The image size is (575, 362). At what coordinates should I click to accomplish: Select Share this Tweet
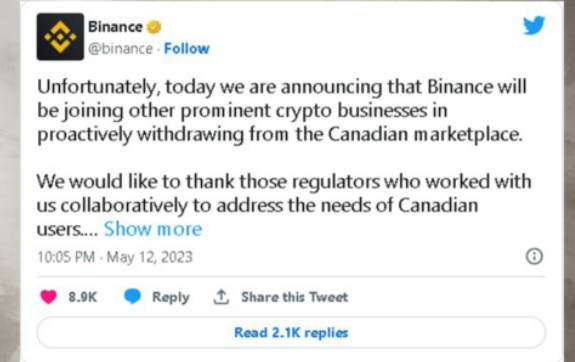point(294,297)
